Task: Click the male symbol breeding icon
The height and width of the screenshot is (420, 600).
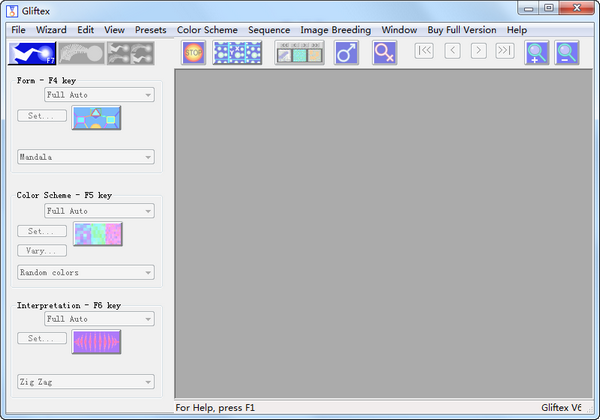Action: pos(346,53)
